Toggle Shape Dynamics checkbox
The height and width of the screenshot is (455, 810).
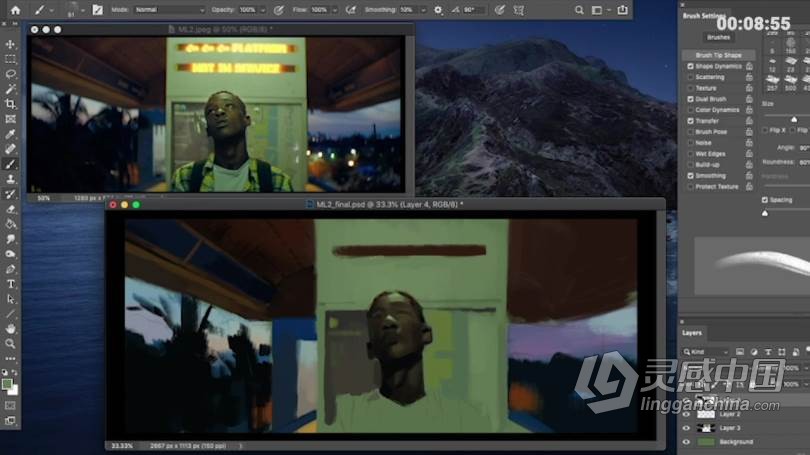(691, 67)
